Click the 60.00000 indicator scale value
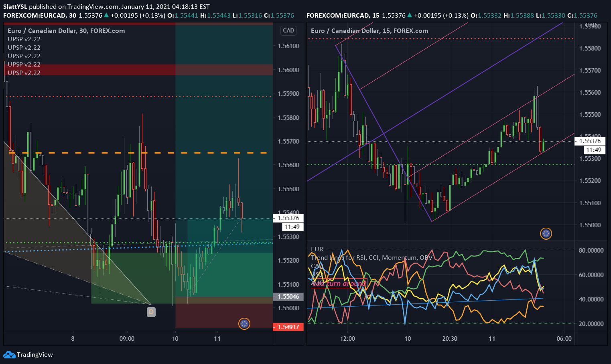 (x=591, y=275)
